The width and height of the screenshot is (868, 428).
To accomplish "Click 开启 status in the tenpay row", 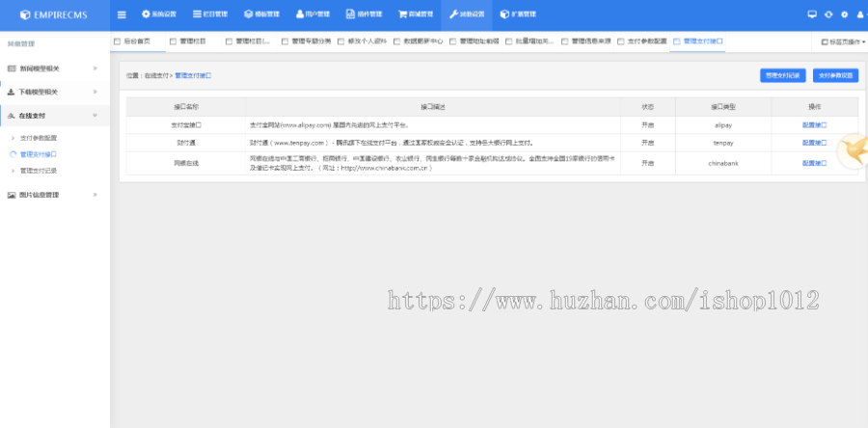I will [648, 143].
